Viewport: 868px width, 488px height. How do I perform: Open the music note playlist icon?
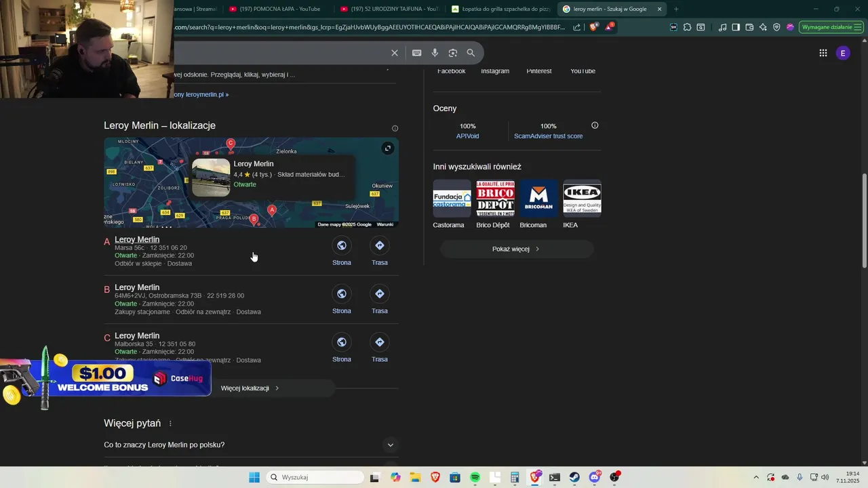tap(722, 27)
